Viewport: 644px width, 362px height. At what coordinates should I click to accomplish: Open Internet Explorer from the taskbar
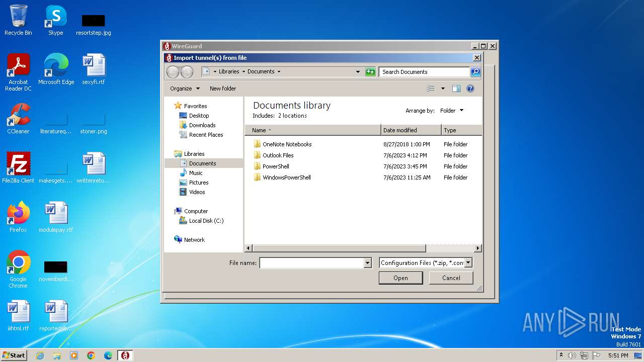(x=40, y=355)
